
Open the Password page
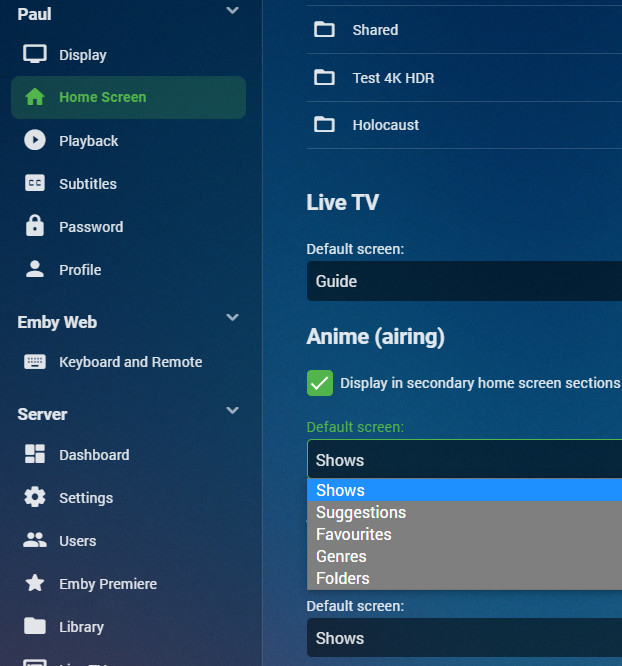[91, 227]
